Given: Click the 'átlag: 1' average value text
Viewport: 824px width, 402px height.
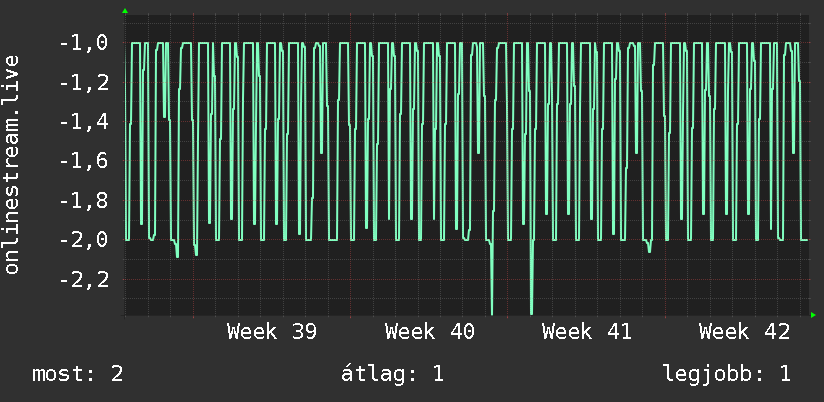Looking at the screenshot, I should (393, 374).
